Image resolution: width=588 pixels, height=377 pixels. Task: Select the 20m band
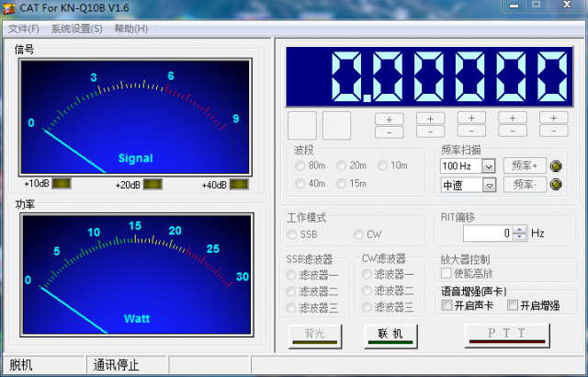351,166
